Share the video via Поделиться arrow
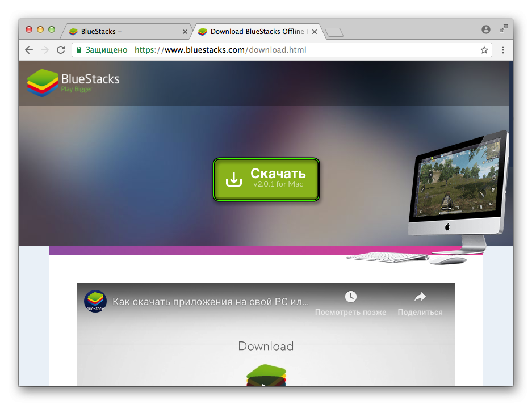This screenshot has height=405, width=532. coord(420,297)
